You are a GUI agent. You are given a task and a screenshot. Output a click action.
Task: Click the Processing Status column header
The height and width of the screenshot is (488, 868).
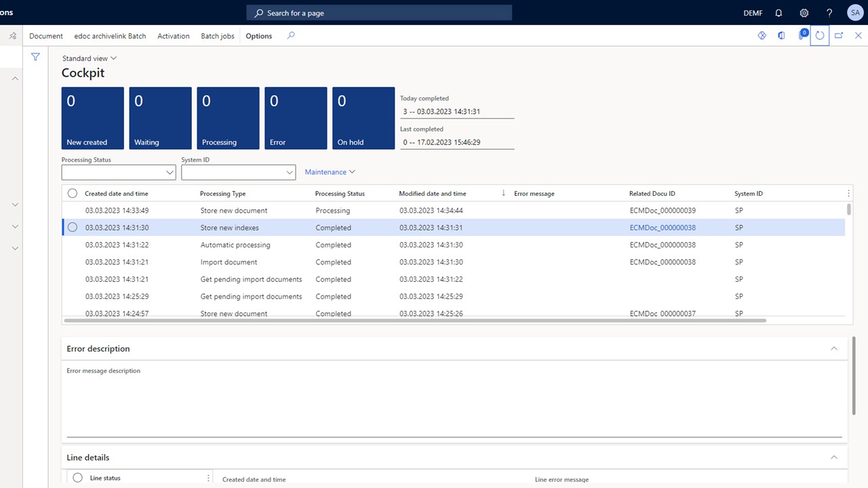[x=340, y=194]
